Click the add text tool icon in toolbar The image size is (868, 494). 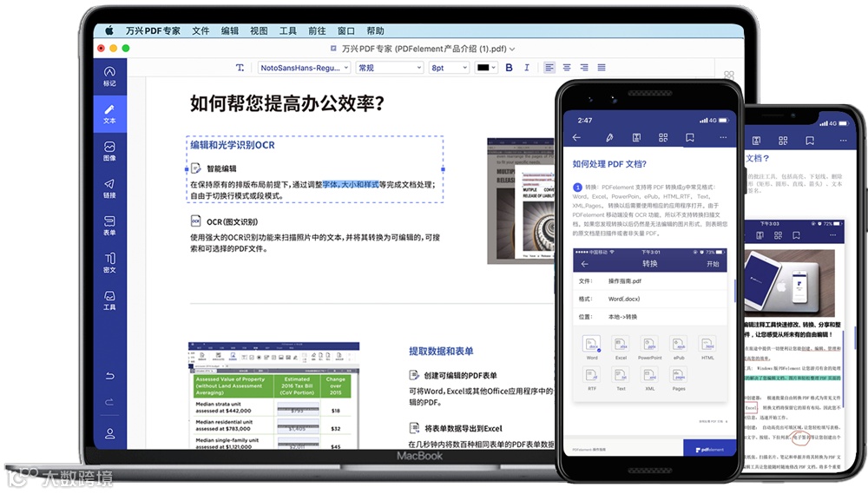[x=240, y=68]
